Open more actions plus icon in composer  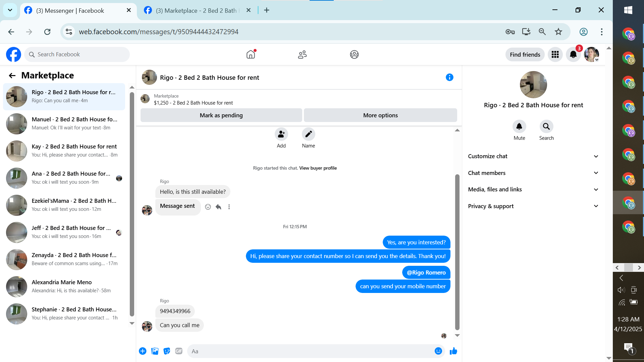[x=143, y=351]
